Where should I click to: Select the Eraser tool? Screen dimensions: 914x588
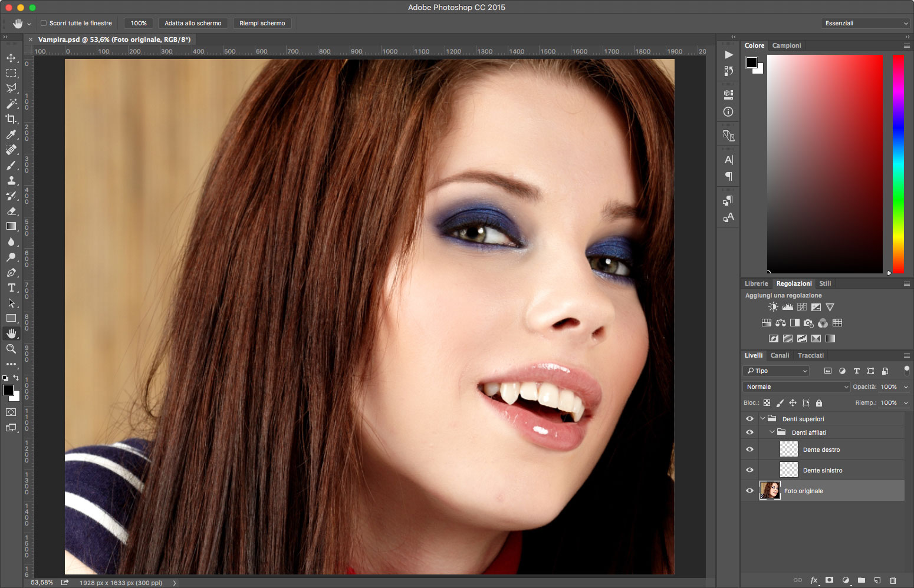pyautogui.click(x=11, y=211)
